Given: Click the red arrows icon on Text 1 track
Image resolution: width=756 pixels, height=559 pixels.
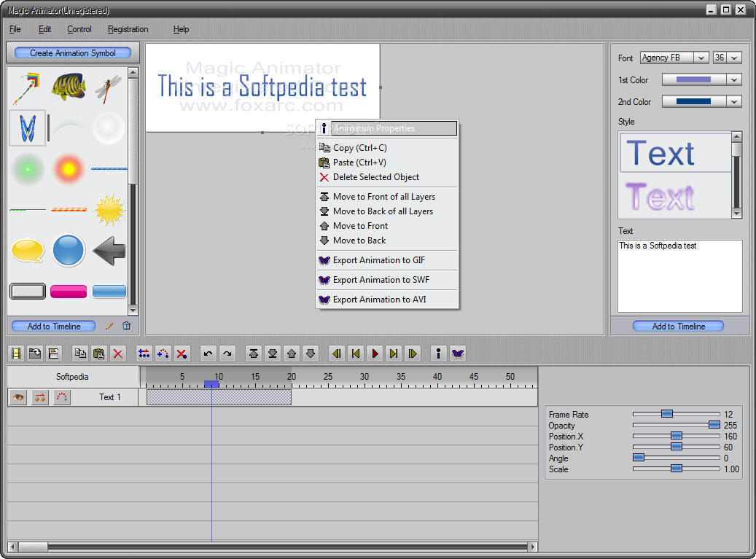Looking at the screenshot, I should 40,397.
